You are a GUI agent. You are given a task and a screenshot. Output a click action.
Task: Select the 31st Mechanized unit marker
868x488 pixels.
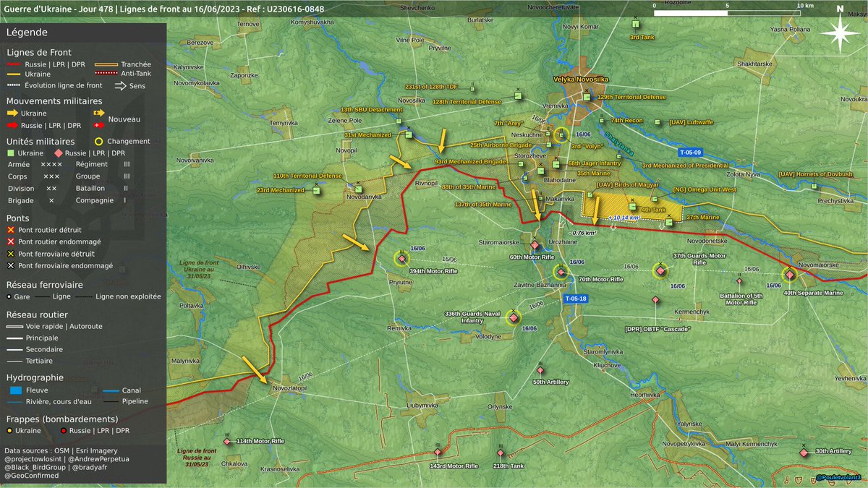[408, 135]
